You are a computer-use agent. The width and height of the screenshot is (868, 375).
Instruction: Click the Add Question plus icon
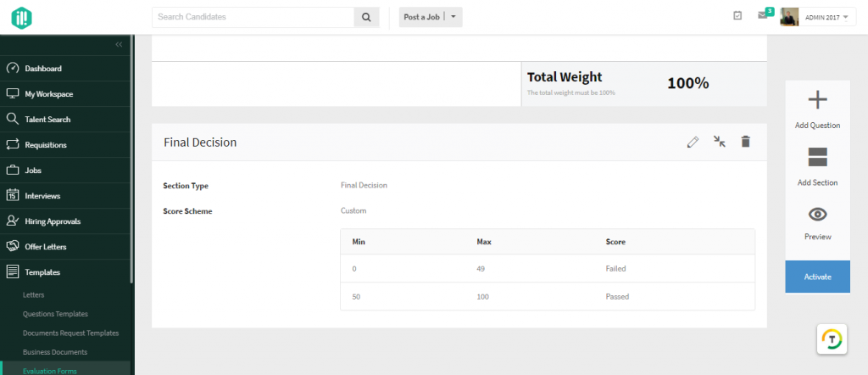click(x=818, y=100)
